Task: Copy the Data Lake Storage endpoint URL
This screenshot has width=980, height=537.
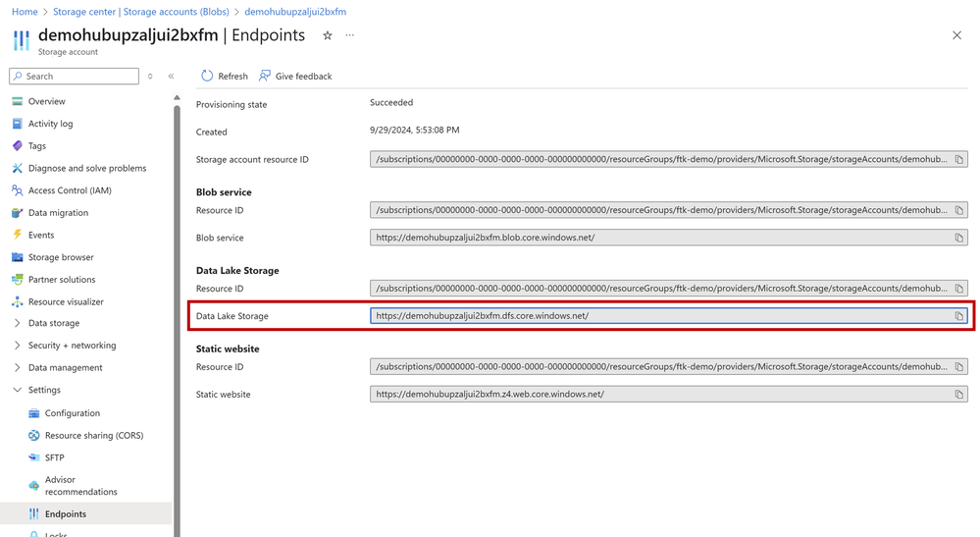Action: click(958, 316)
